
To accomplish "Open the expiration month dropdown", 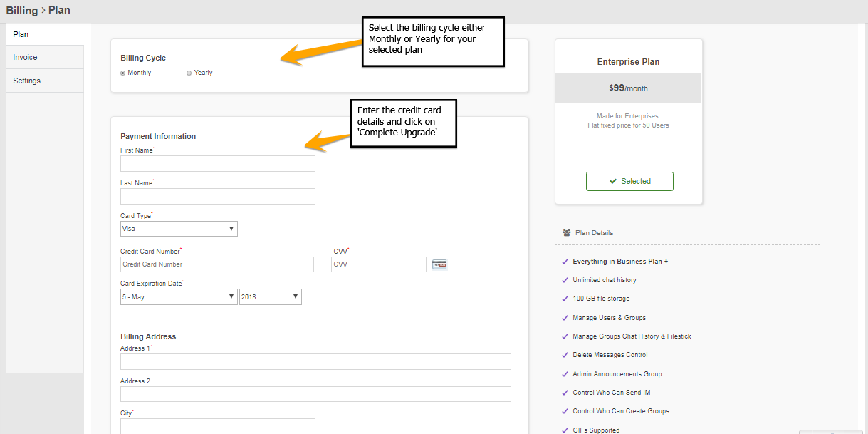I will [x=179, y=297].
